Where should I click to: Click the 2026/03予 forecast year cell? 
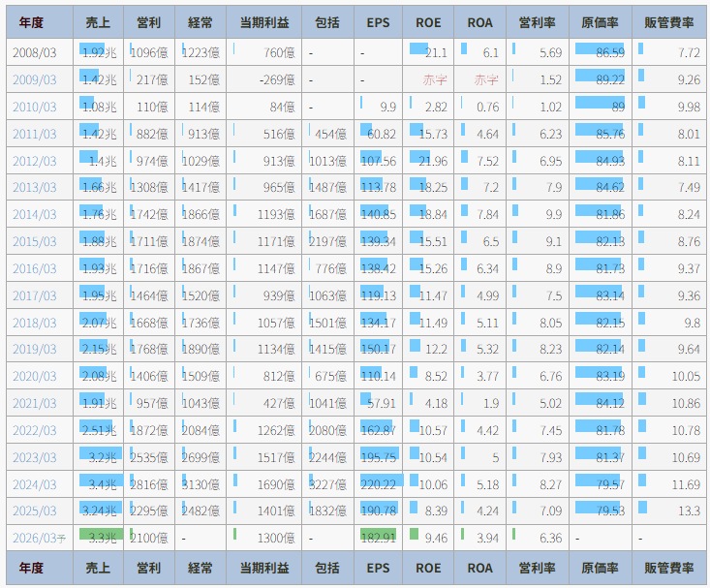tap(39, 538)
